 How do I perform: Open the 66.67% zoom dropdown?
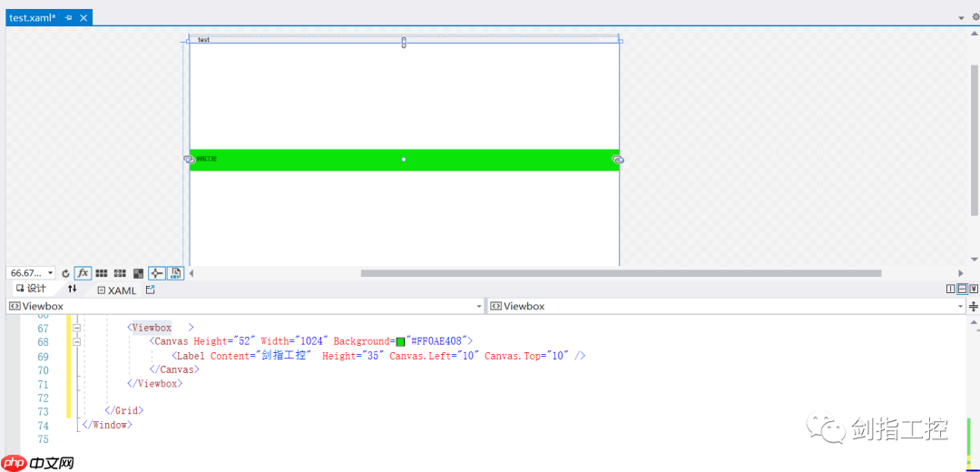coord(50,273)
